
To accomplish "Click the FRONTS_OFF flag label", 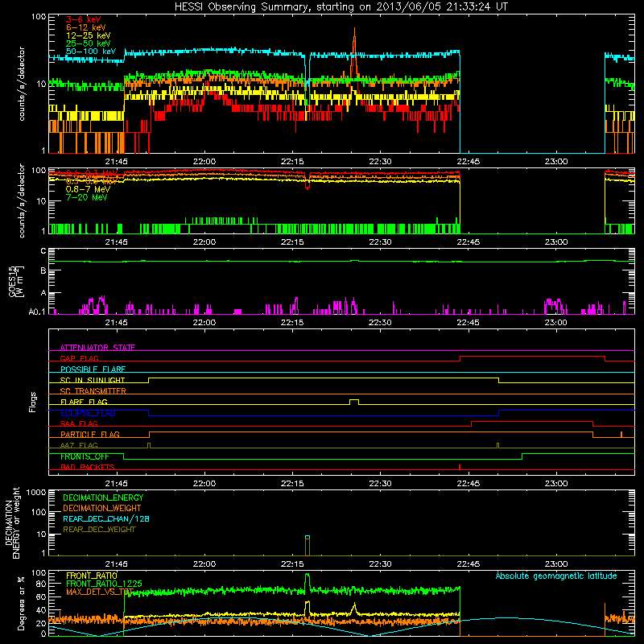I will click(85, 456).
